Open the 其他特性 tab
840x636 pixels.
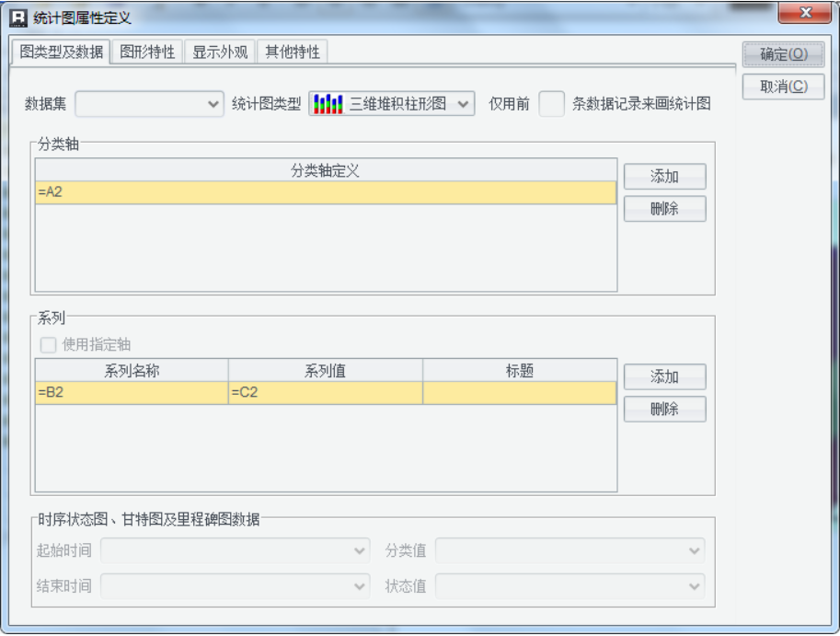pos(292,52)
